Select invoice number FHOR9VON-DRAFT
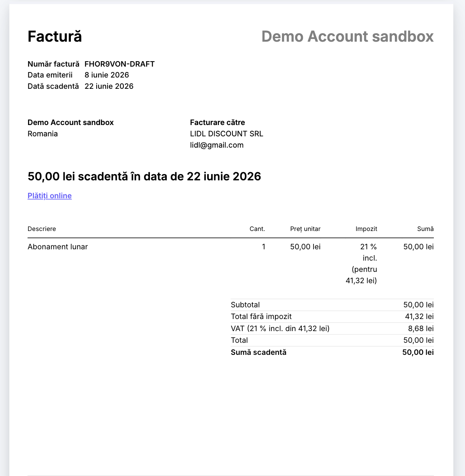Image resolution: width=465 pixels, height=476 pixels. coord(120,64)
